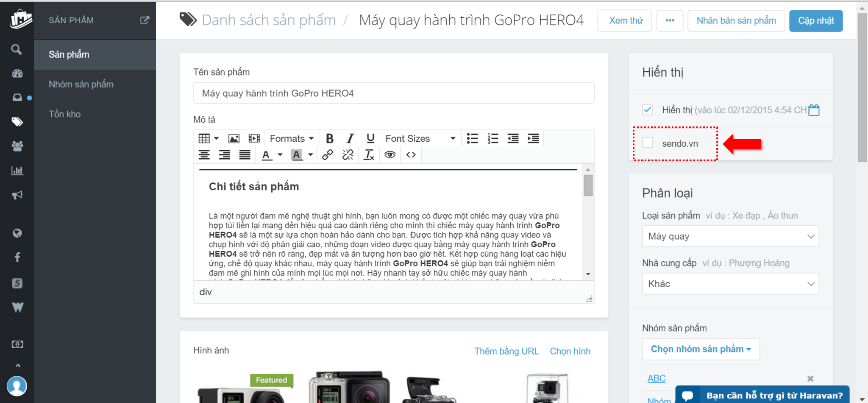Image resolution: width=868 pixels, height=403 pixels.
Task: Remove ABC group with x icon
Action: pyautogui.click(x=810, y=378)
